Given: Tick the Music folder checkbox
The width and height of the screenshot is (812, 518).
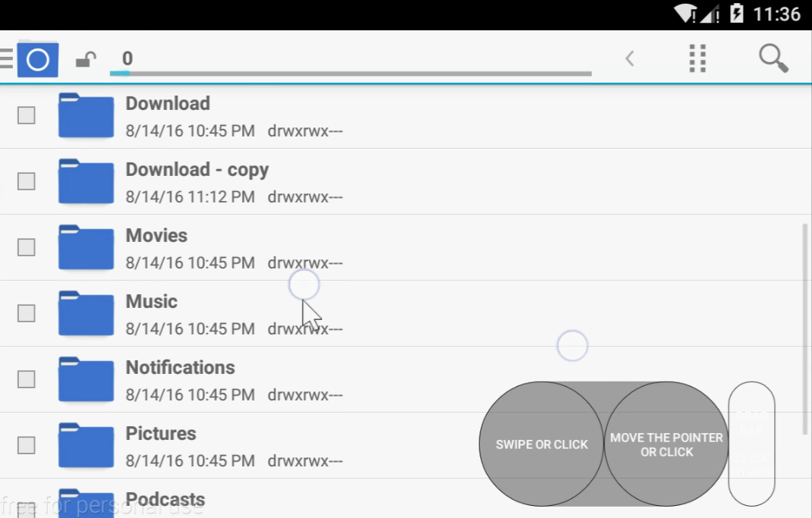Looking at the screenshot, I should pyautogui.click(x=27, y=313).
